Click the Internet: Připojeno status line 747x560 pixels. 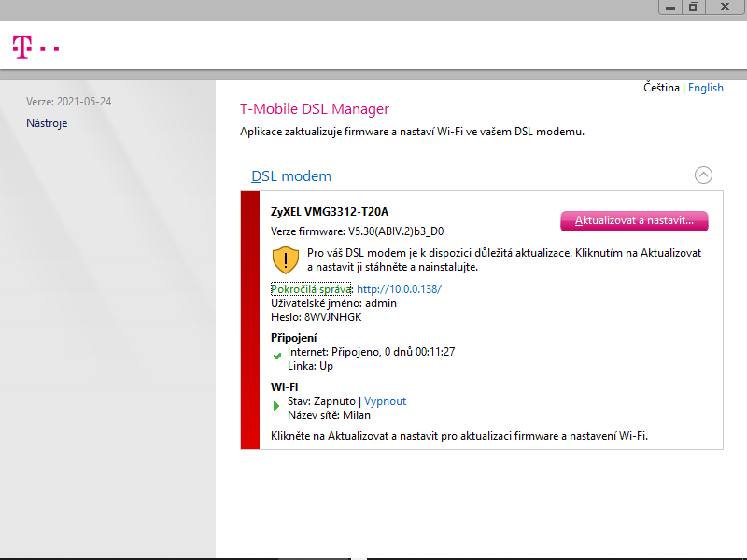pyautogui.click(x=371, y=352)
